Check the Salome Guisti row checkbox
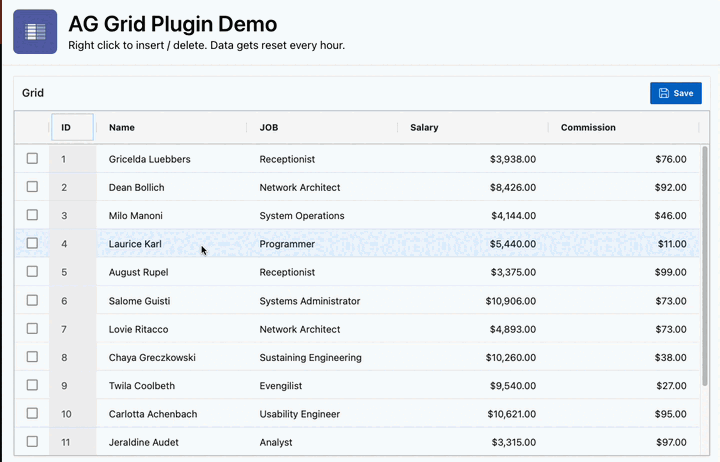Viewport: 720px width, 462px height. tap(32, 300)
